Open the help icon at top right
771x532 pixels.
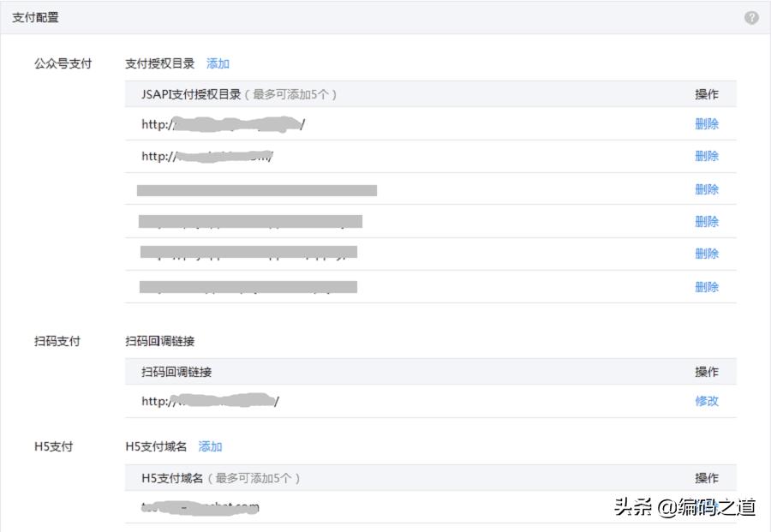coord(752,17)
